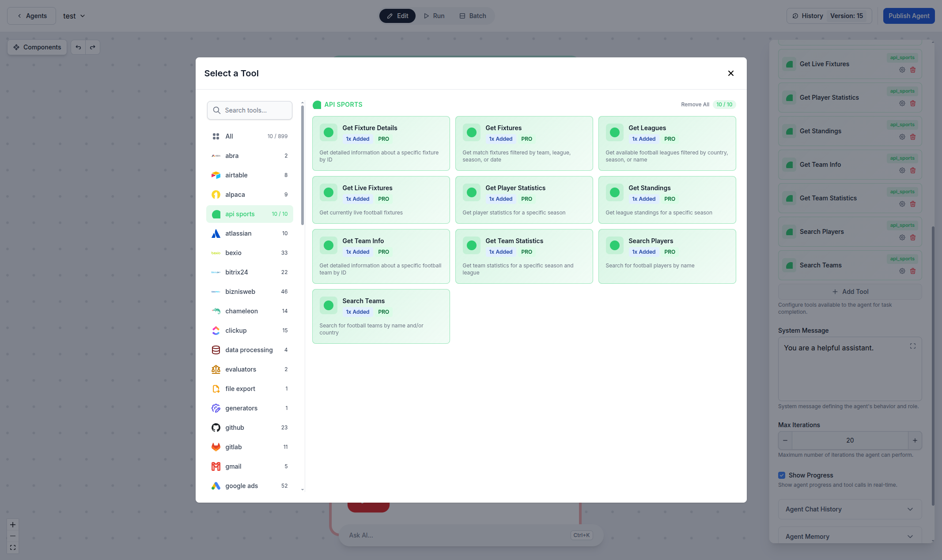
Task: Expand the Agent Memory section
Action: (849, 536)
